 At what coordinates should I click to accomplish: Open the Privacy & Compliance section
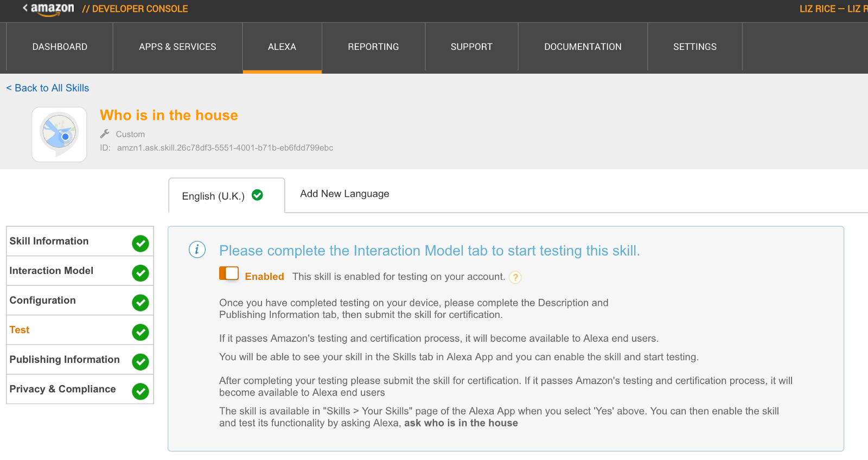click(80, 389)
